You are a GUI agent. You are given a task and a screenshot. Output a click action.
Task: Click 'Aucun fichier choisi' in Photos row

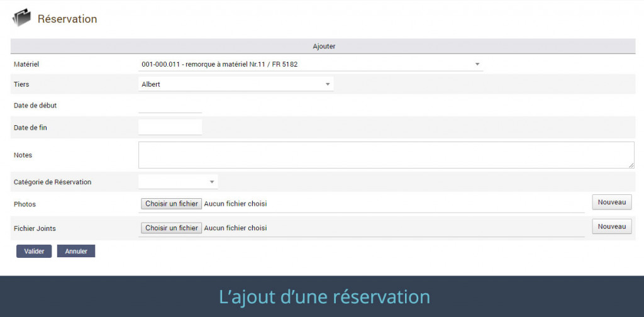(235, 204)
